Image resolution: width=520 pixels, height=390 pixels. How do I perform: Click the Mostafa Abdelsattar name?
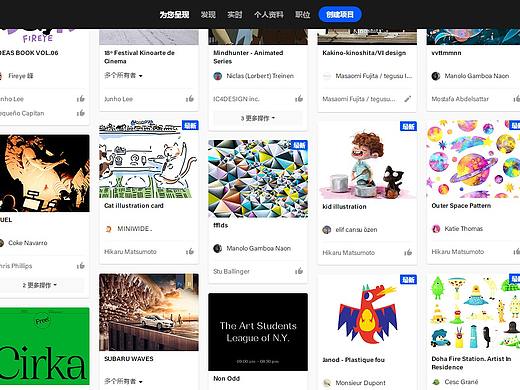coord(460,99)
